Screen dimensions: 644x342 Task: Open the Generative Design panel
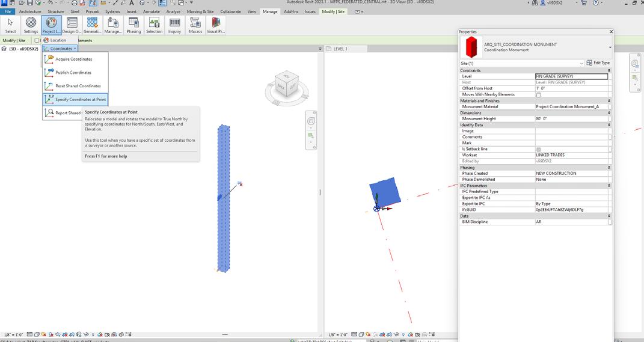93,25
